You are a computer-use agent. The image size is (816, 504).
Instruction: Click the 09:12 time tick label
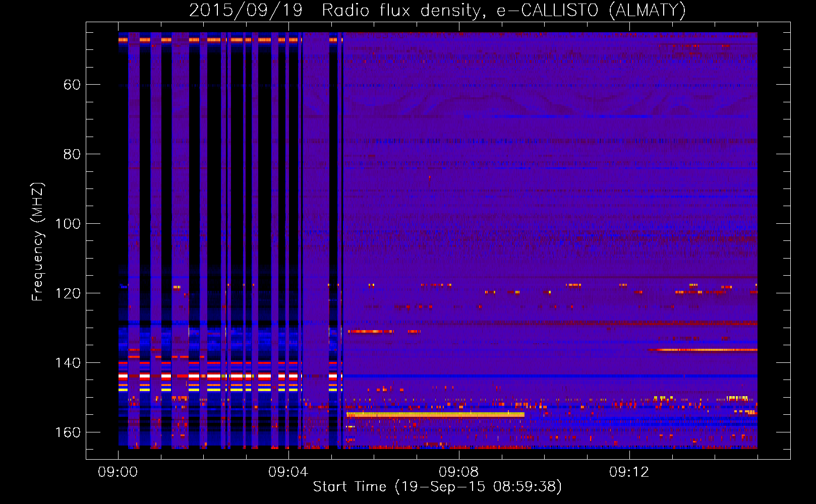pyautogui.click(x=629, y=472)
